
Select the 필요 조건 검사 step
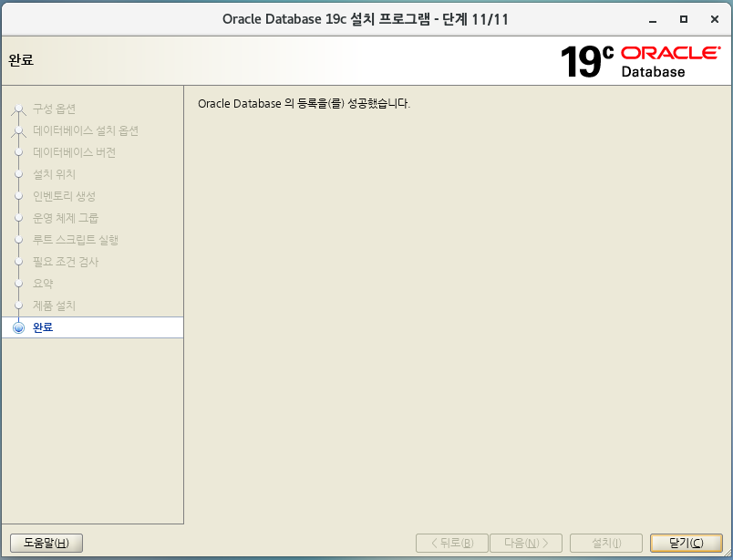pyautogui.click(x=66, y=262)
